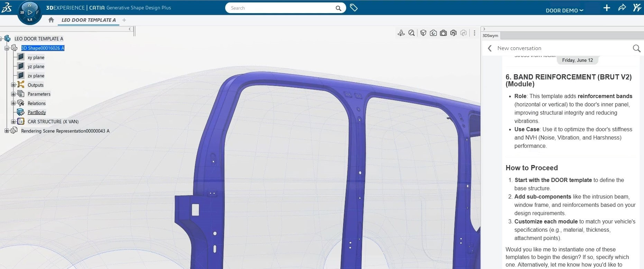Image resolution: width=644 pixels, height=269 pixels.
Task: Select the PartBody label
Action: click(x=37, y=112)
